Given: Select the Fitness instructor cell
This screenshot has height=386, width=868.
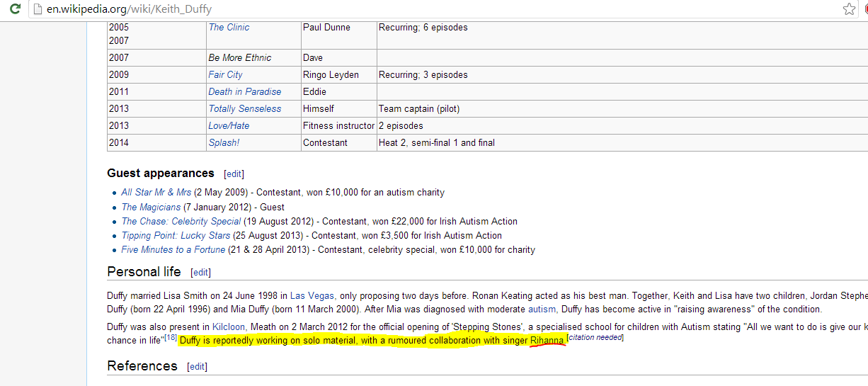Looking at the screenshot, I should click(338, 126).
